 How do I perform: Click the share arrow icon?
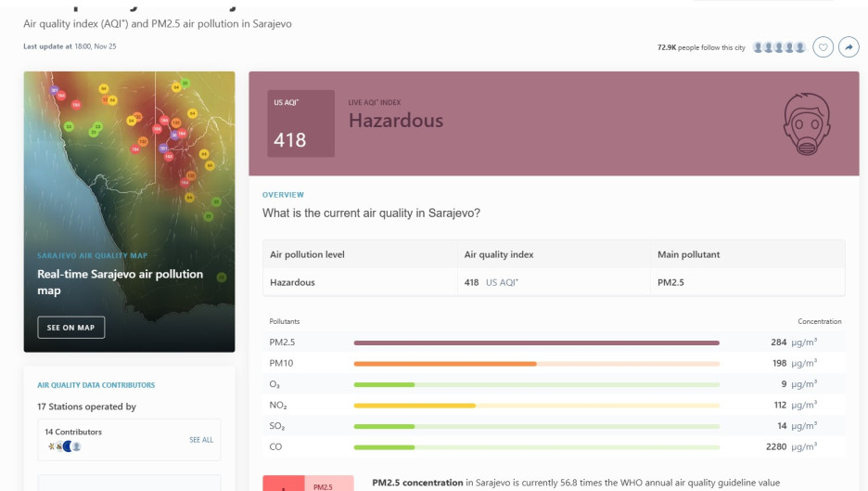pyautogui.click(x=849, y=47)
